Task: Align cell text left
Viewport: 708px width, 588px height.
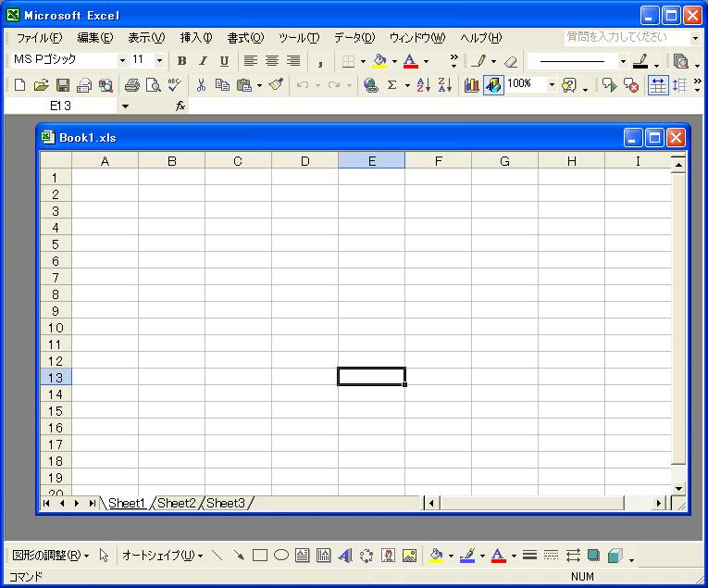Action: tap(251, 61)
